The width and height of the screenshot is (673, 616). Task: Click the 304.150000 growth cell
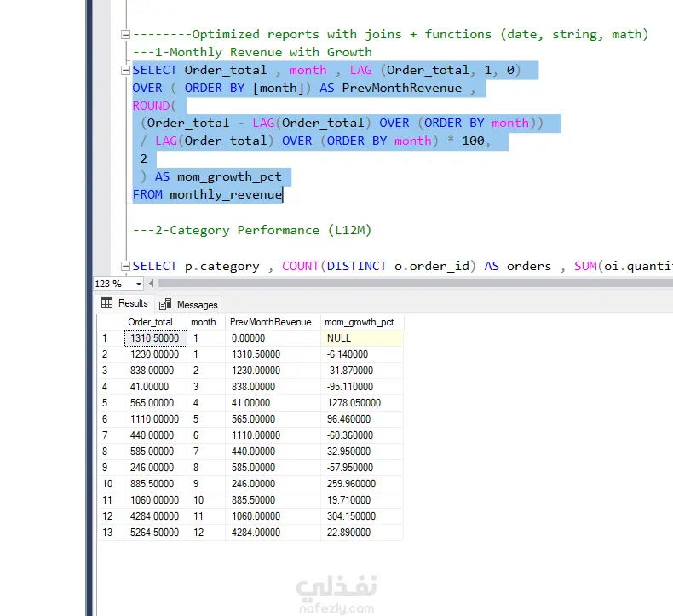click(x=362, y=516)
